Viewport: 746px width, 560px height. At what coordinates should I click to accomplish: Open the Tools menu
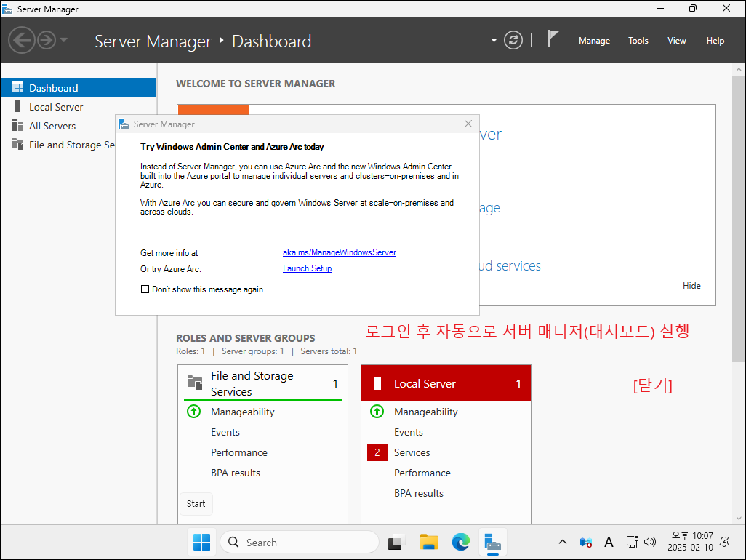[x=638, y=41]
